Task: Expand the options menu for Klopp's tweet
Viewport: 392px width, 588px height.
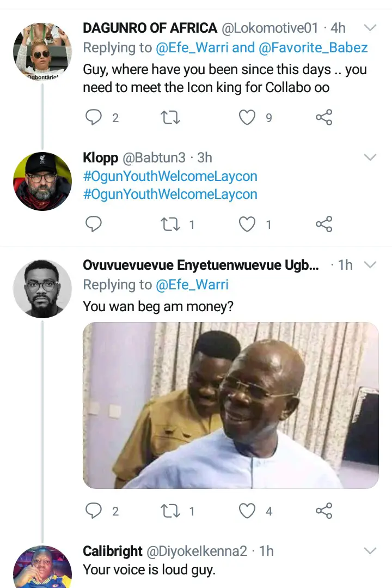Action: coord(370,157)
